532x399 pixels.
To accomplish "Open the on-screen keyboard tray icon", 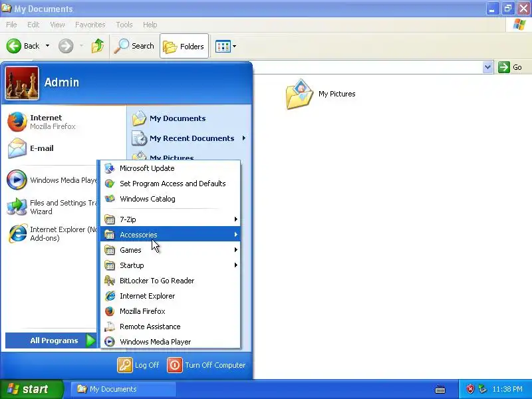I will pyautogui.click(x=440, y=389).
